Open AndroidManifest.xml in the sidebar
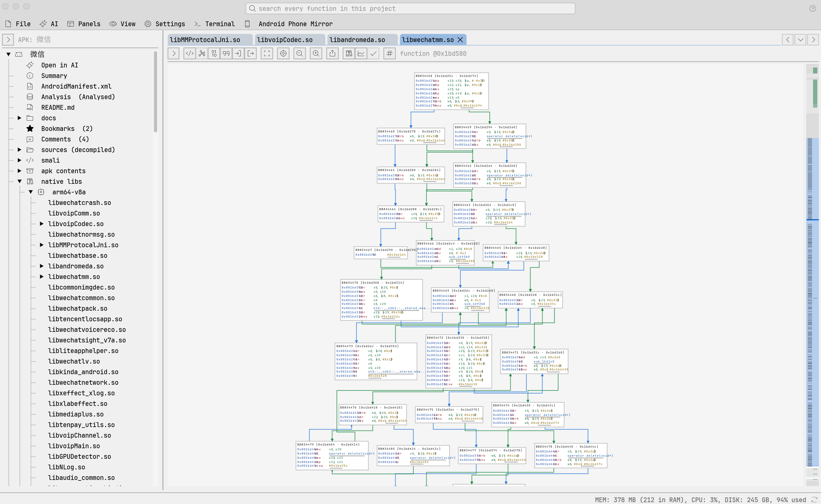The width and height of the screenshot is (821, 504). 76,86
